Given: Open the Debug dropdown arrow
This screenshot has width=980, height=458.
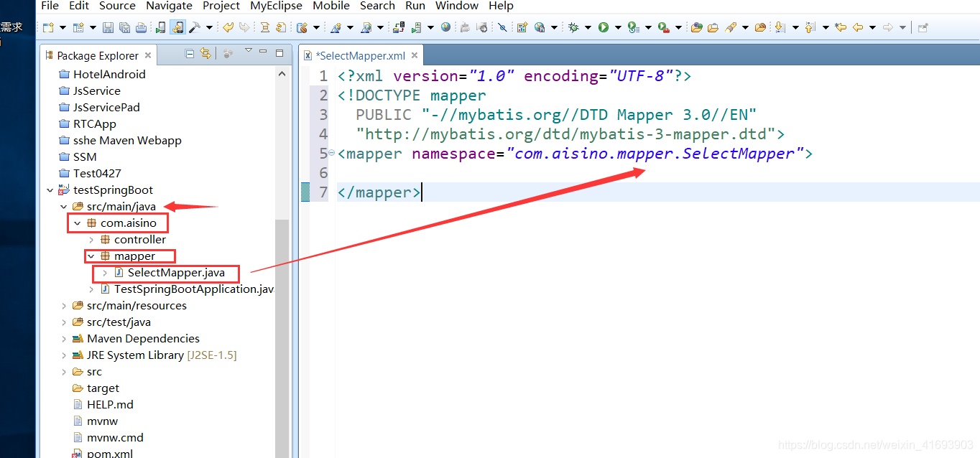Looking at the screenshot, I should pos(588,28).
